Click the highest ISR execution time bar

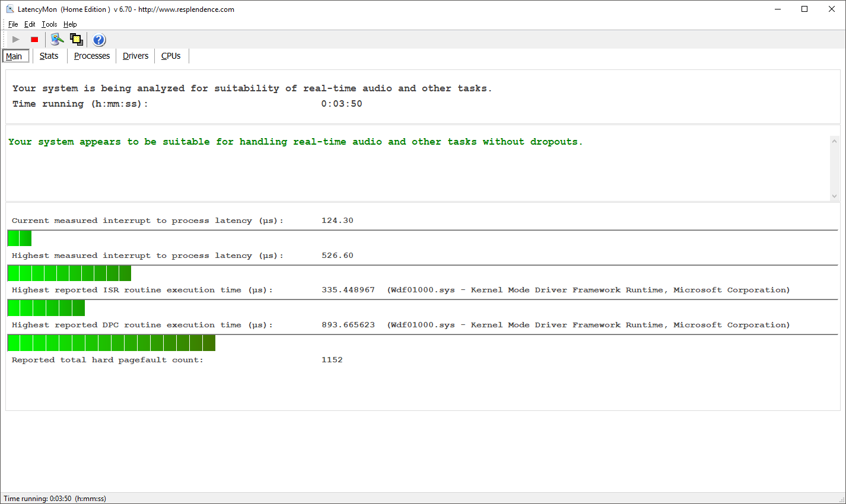coord(46,308)
